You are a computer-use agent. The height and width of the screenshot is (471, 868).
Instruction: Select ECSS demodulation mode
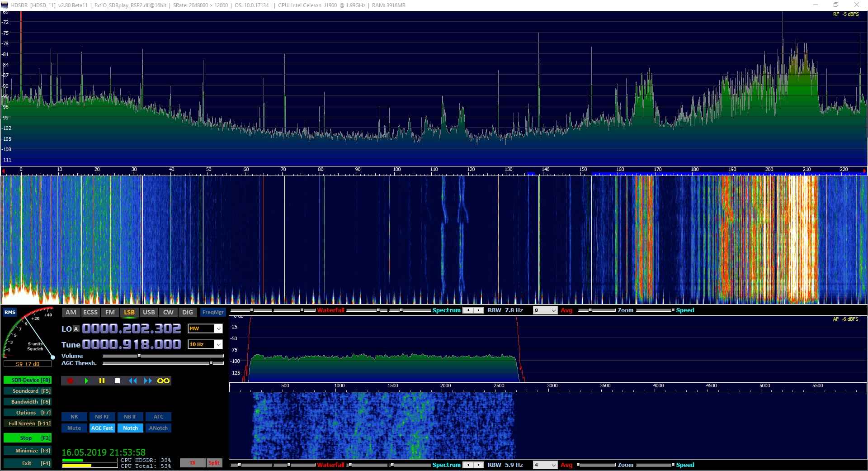click(90, 312)
